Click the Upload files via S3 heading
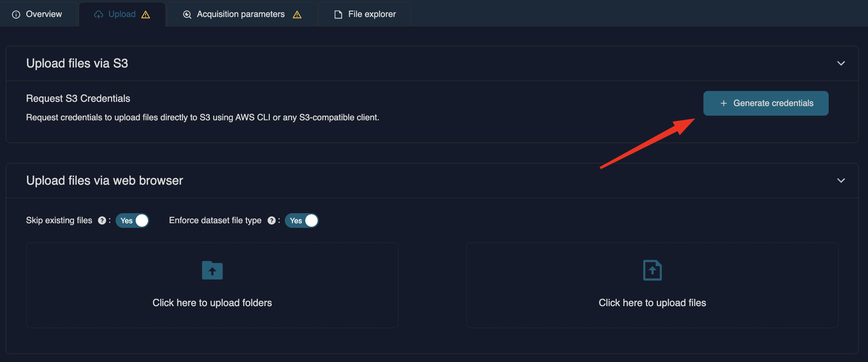Image resolution: width=868 pixels, height=362 pixels. click(x=77, y=63)
